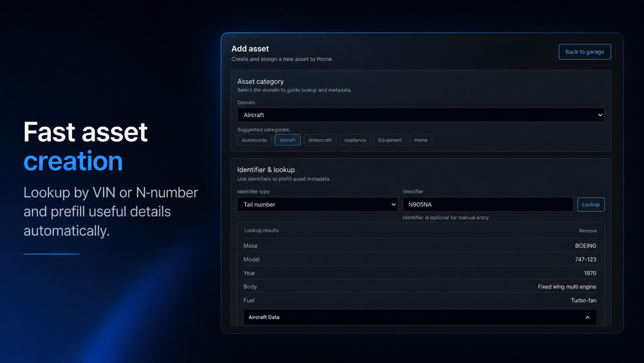Open the Domain dropdown showing Aircraft
Screen dimensions: 644x363
click(x=420, y=115)
